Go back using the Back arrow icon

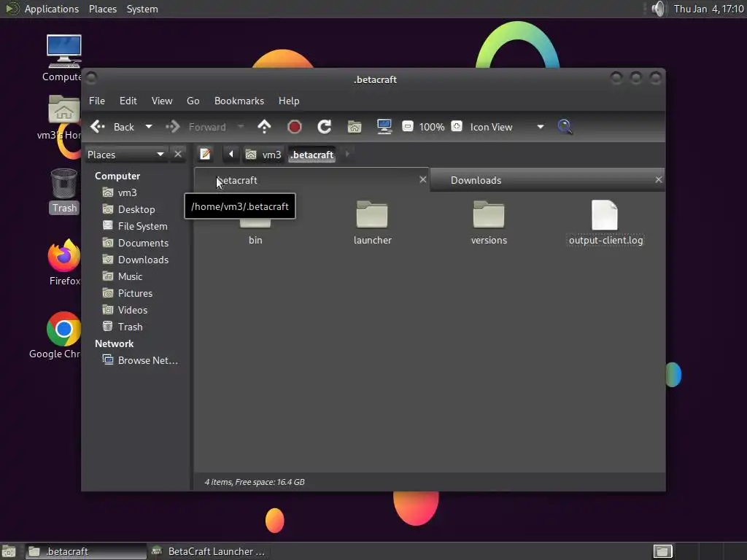[98, 127]
